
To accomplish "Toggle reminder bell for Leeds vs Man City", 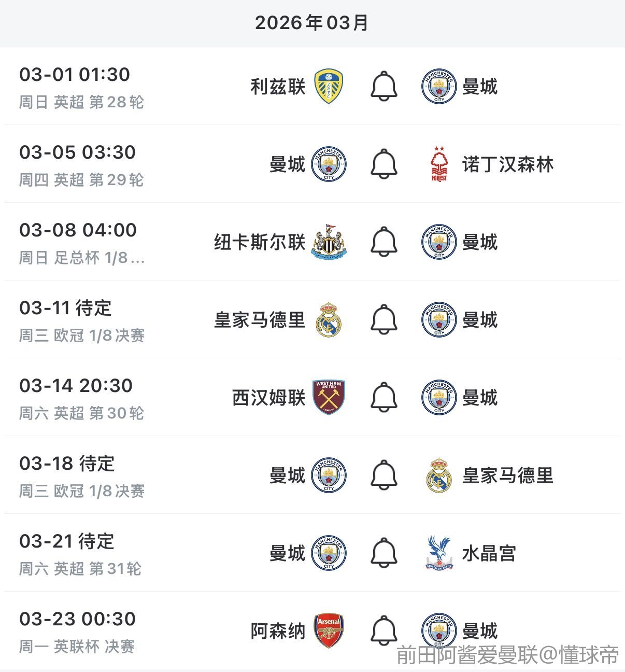I will tap(384, 87).
